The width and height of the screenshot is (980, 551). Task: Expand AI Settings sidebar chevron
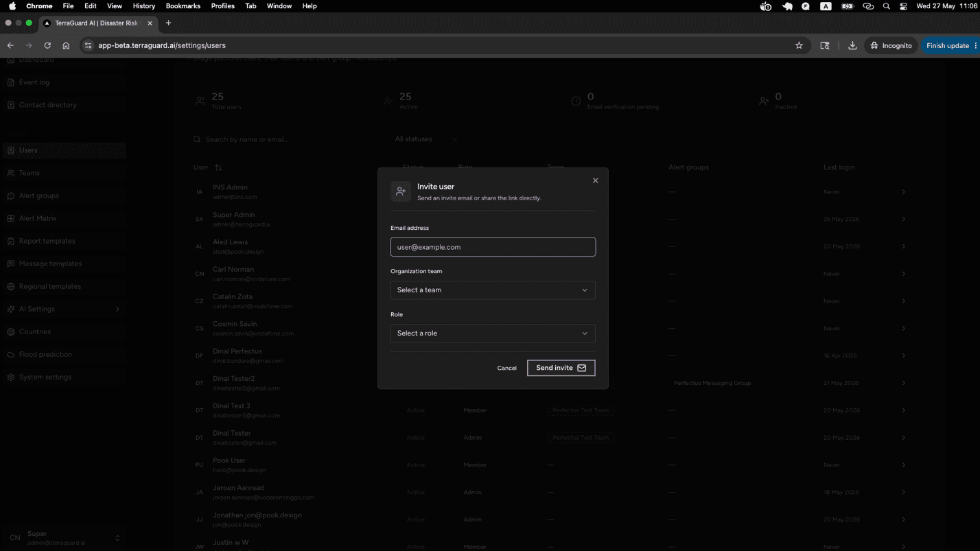click(117, 309)
